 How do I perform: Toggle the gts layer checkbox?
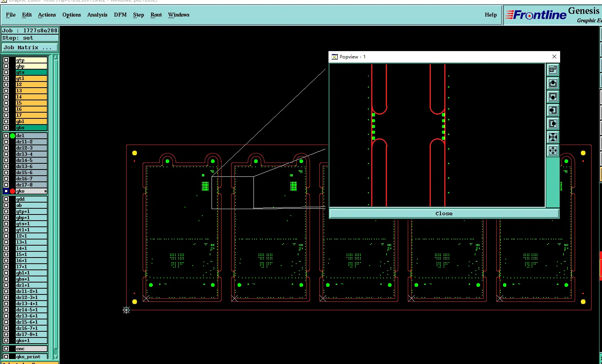pyautogui.click(x=6, y=72)
